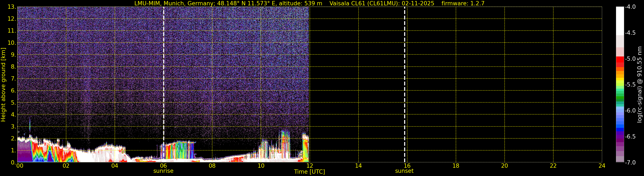Viewport: 644px width, 176px height.
Task: Select the "18" time axis tick label
Action: click(456, 166)
